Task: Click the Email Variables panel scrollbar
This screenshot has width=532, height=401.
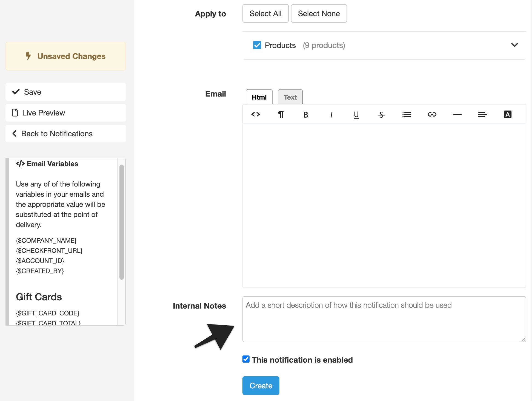Action: [x=122, y=222]
